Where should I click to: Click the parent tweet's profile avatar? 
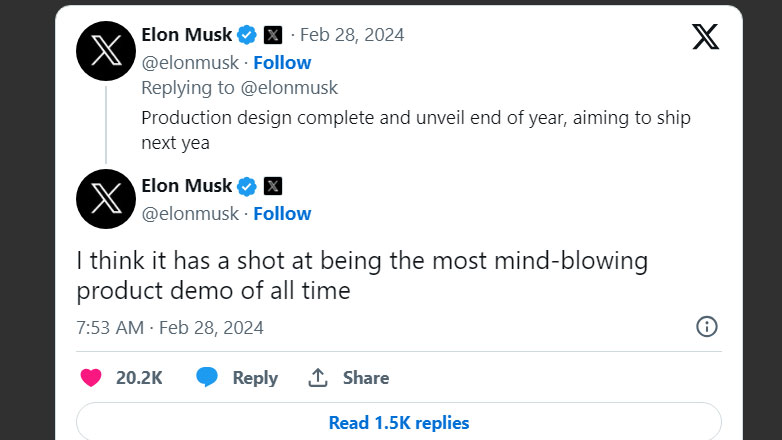click(x=106, y=48)
